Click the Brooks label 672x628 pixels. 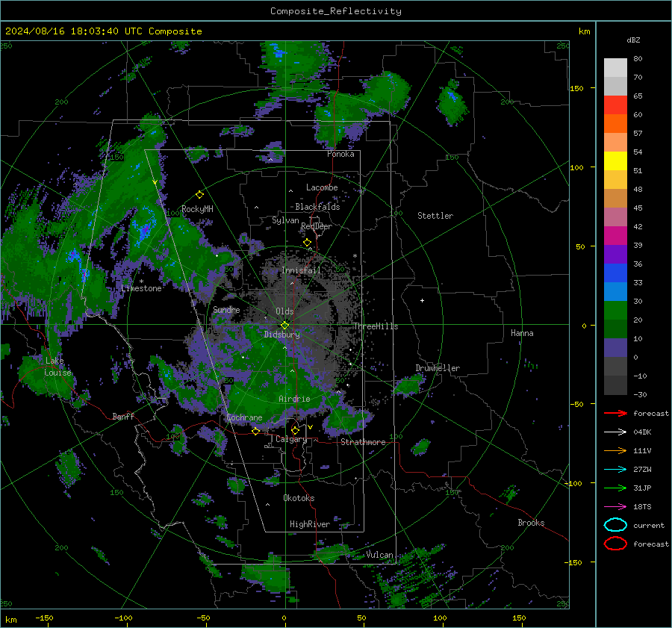click(531, 523)
